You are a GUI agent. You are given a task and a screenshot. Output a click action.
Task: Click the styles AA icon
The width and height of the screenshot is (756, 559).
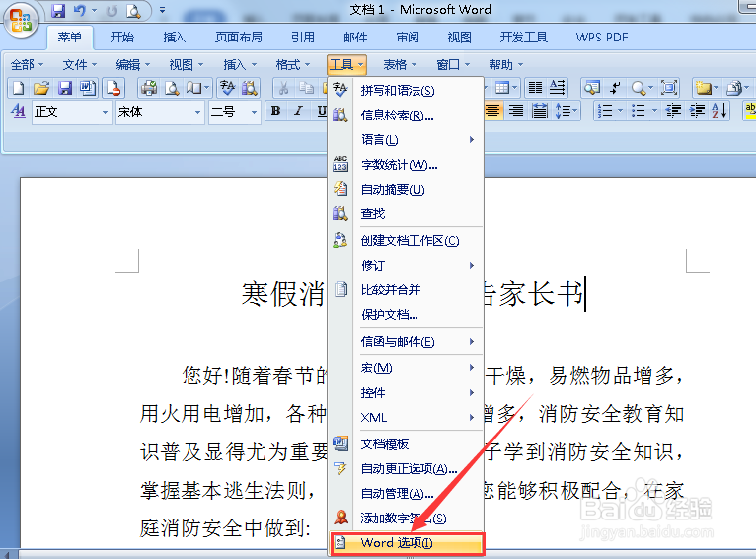click(x=19, y=111)
